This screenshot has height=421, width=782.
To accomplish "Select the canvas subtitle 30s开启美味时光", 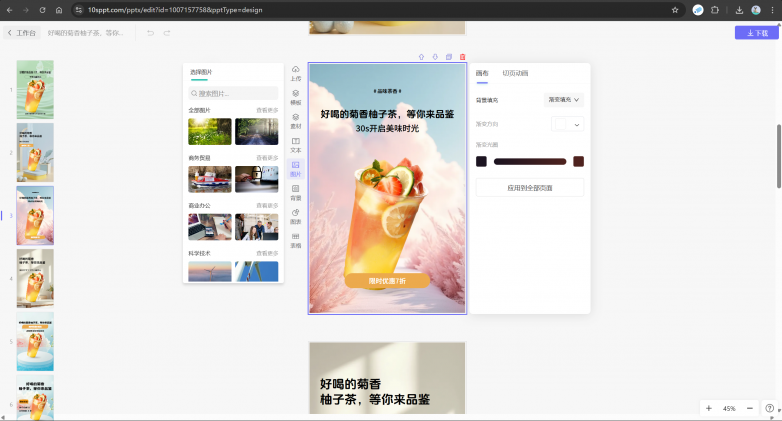I will coord(387,128).
